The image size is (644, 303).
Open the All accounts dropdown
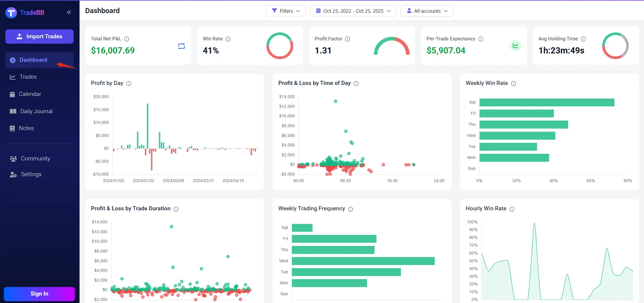[427, 11]
